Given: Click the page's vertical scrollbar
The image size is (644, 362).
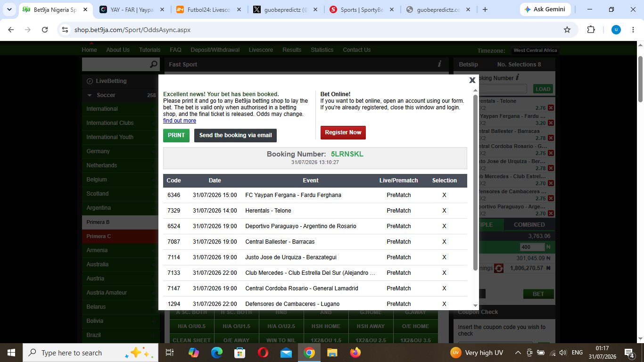Looking at the screenshot, I should pos(640,79).
